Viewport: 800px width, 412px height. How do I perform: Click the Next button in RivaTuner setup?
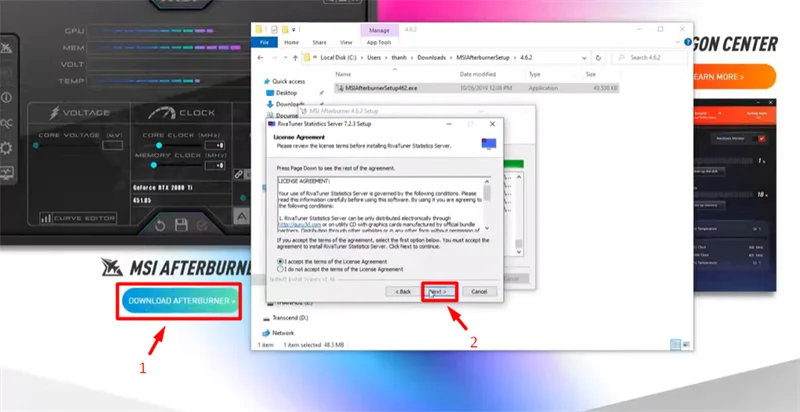click(439, 292)
